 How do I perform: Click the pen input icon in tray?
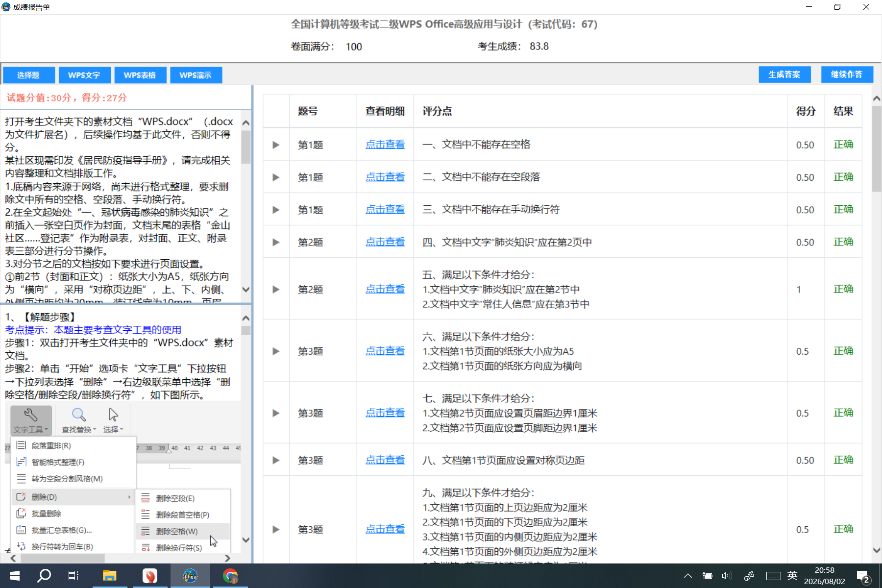tap(749, 576)
